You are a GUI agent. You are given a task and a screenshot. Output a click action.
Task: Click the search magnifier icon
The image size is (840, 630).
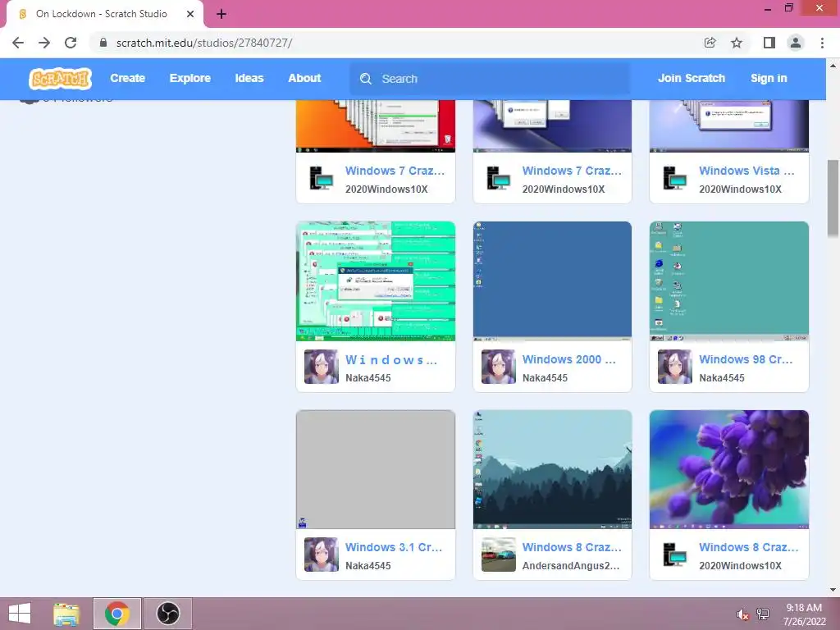click(366, 79)
